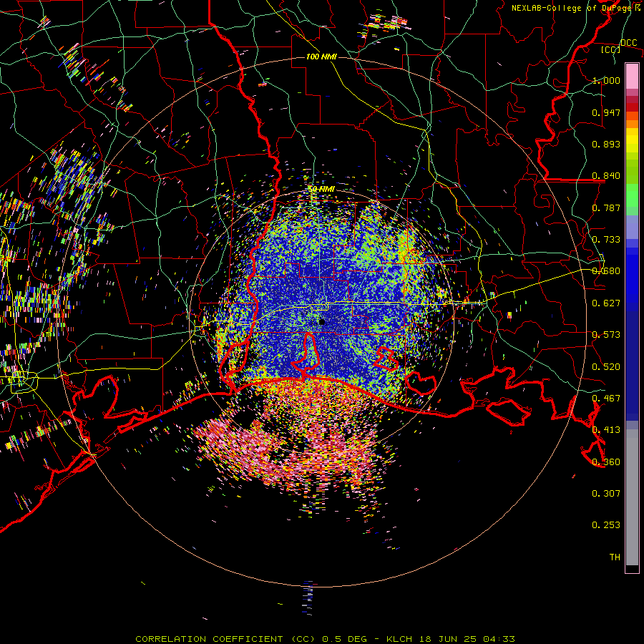Click the 0.413 scale label
This screenshot has height=644, width=644.
pyautogui.click(x=606, y=430)
